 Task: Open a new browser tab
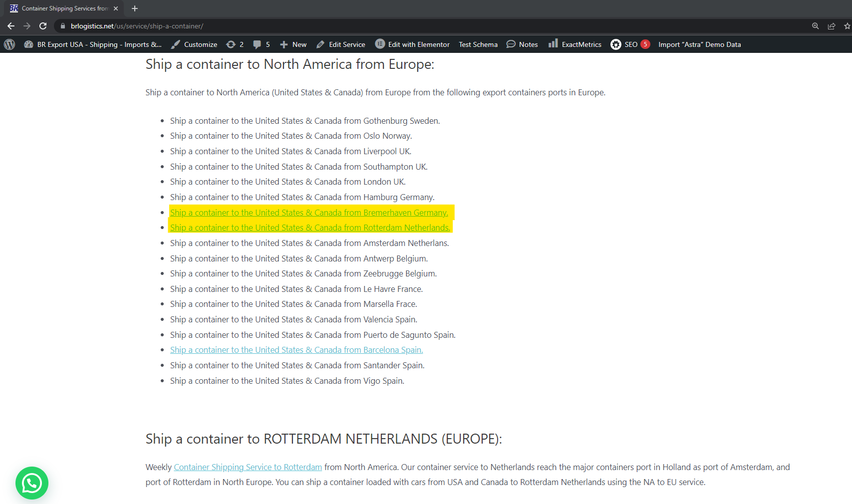(x=135, y=8)
